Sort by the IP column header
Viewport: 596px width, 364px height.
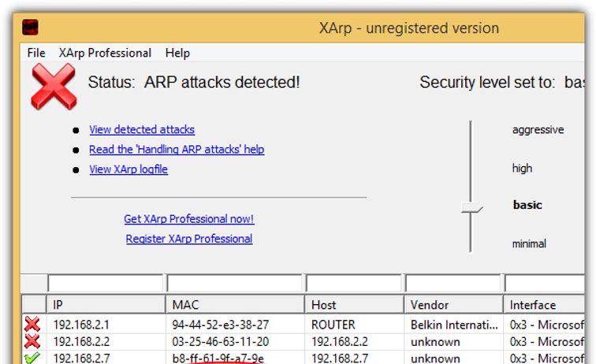[x=105, y=305]
